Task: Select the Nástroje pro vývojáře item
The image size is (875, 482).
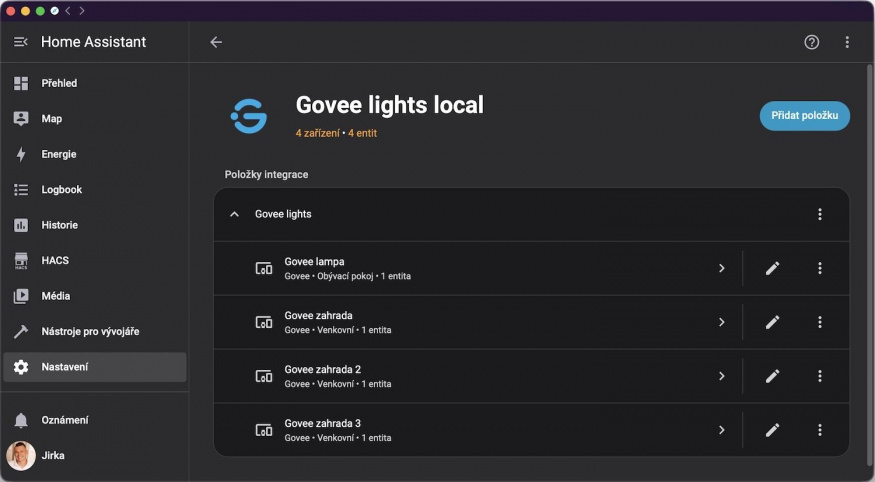Action: tap(95, 331)
